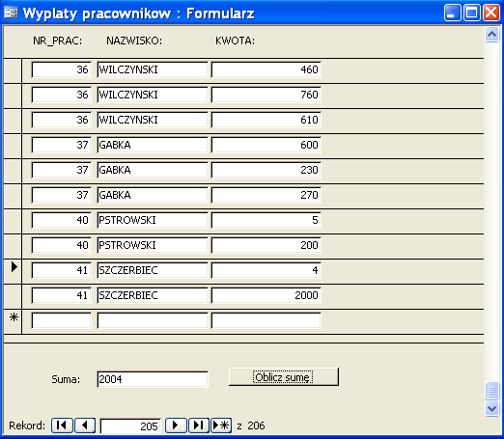Click the record number box showing 205
This screenshot has height=439, width=504.
point(130,426)
